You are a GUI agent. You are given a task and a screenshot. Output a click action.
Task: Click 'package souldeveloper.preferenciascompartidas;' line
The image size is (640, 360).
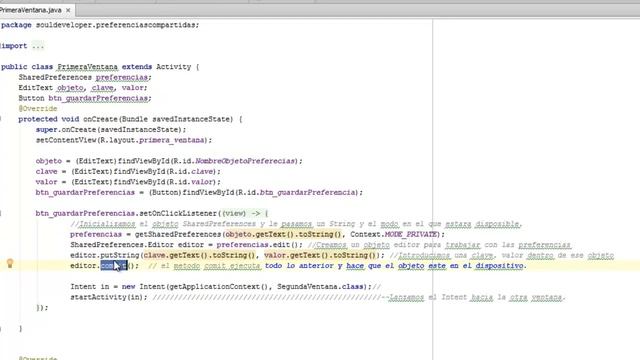pos(100,25)
